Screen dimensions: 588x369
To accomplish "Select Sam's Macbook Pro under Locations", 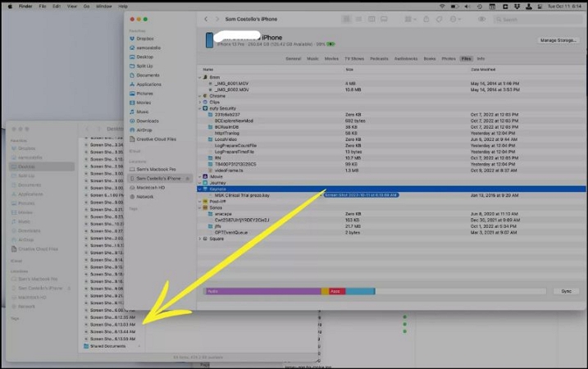I will [153, 169].
